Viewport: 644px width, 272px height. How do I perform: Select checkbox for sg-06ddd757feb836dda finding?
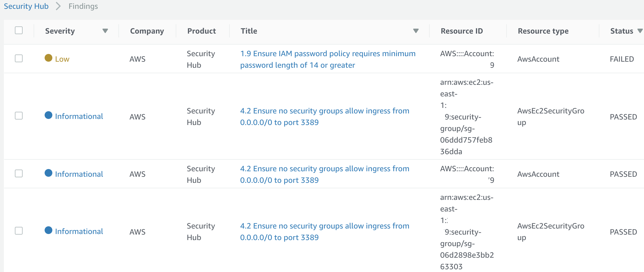coord(19,116)
